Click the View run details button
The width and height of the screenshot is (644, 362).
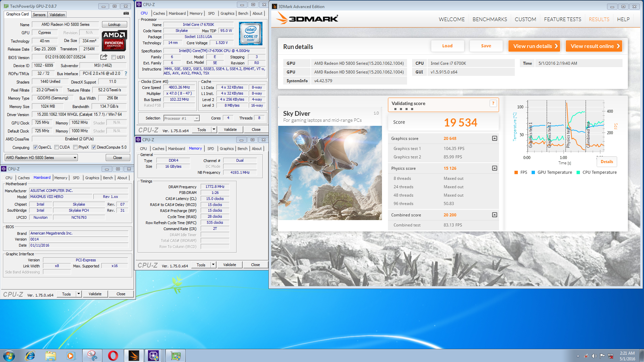[x=535, y=46]
